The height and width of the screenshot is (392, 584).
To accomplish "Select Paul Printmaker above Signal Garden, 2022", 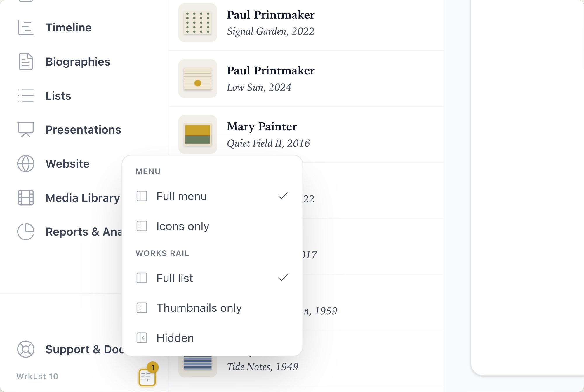I will 271,15.
